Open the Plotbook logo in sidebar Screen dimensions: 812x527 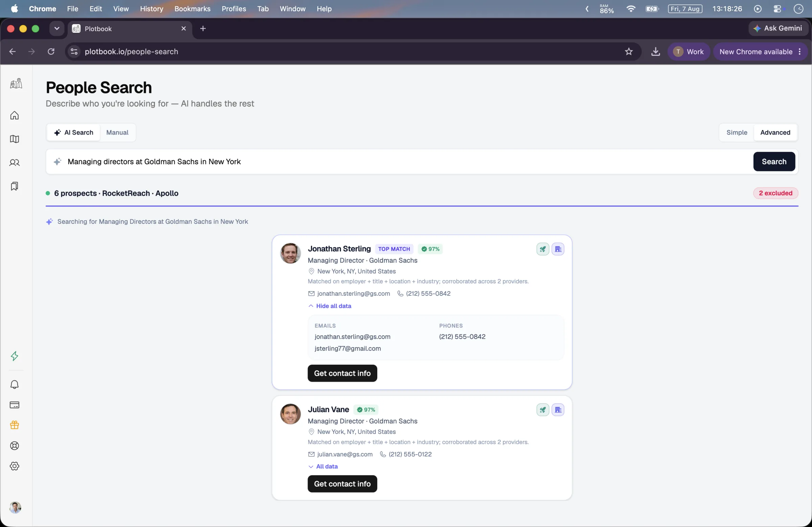[x=16, y=83]
